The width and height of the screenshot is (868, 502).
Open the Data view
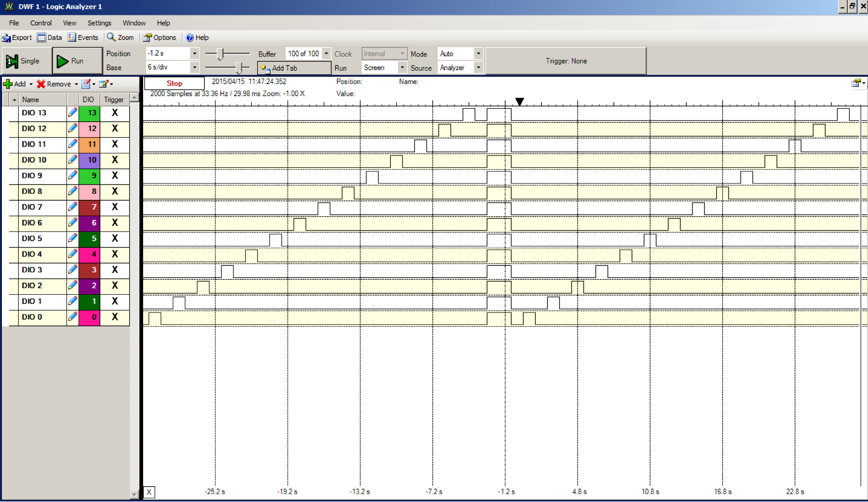point(49,38)
